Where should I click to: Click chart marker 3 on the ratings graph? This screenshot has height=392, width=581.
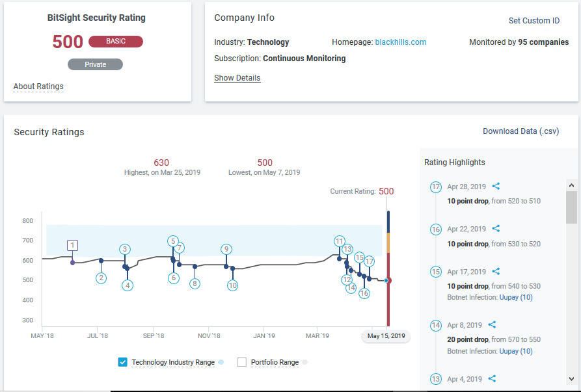(x=125, y=249)
